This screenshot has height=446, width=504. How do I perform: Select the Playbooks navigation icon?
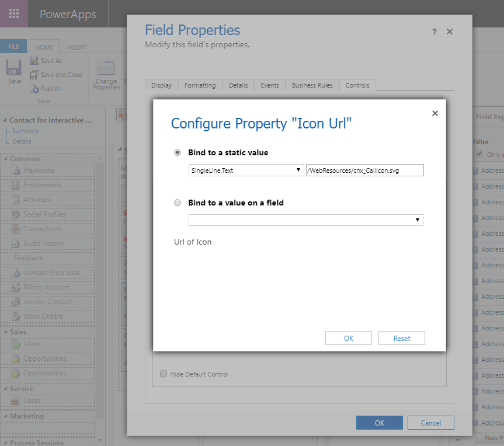[x=16, y=170]
